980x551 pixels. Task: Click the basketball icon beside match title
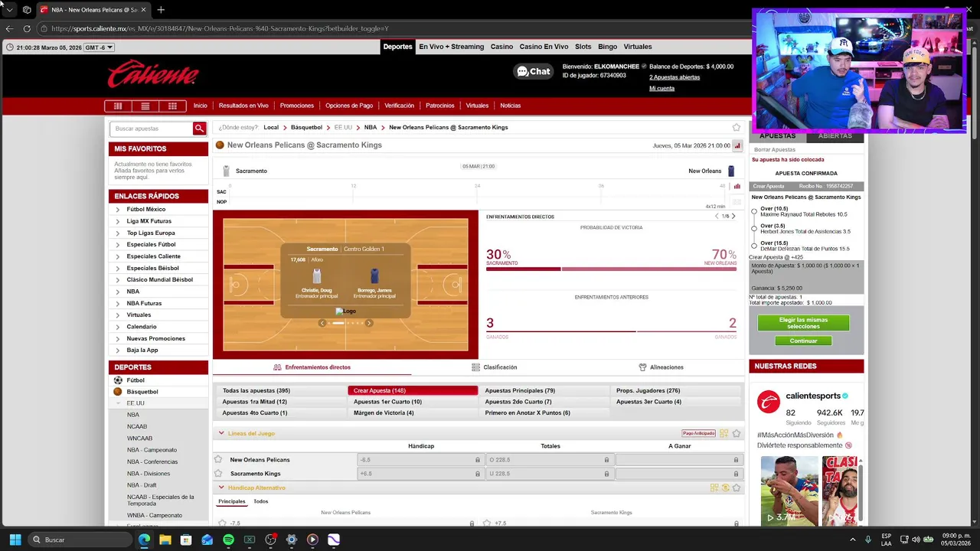pos(220,145)
